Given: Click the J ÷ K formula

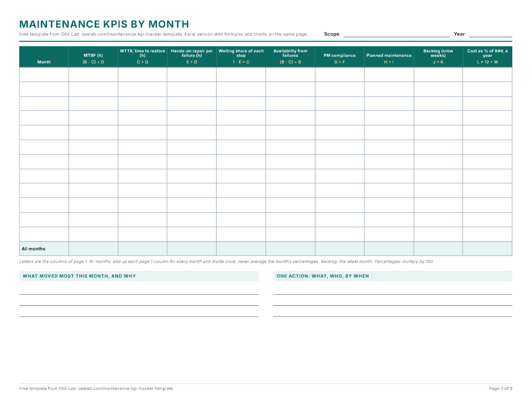Looking at the screenshot, I should (438, 62).
